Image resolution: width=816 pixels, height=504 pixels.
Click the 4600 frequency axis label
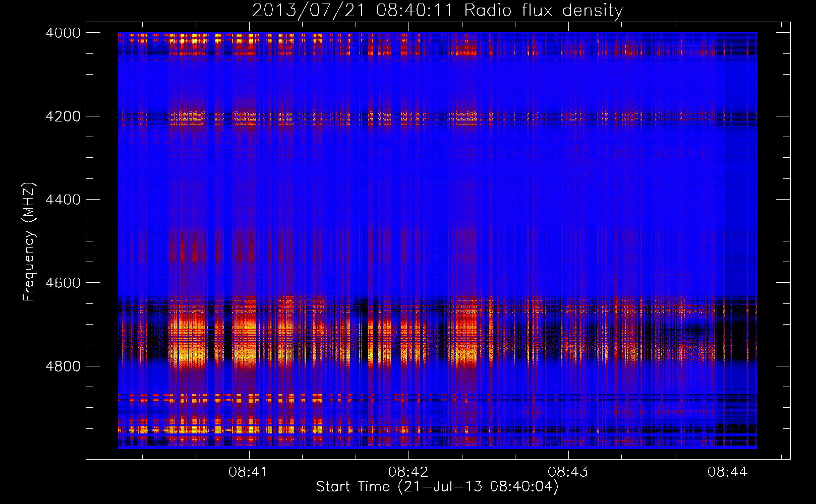click(63, 283)
